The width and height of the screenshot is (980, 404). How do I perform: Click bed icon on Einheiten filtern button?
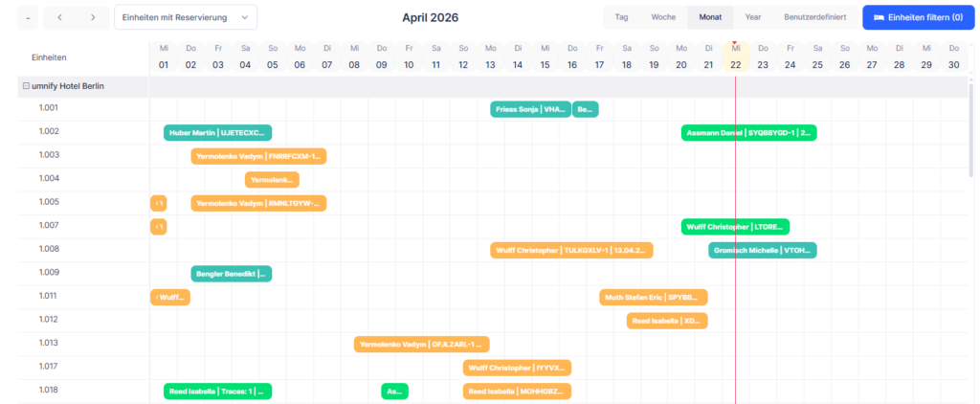pyautogui.click(x=879, y=17)
